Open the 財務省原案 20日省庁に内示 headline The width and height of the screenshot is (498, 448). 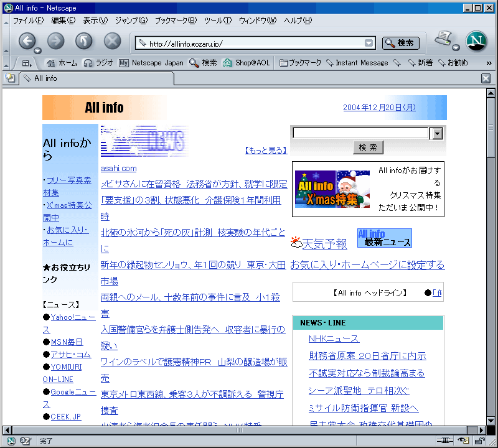coord(367,356)
